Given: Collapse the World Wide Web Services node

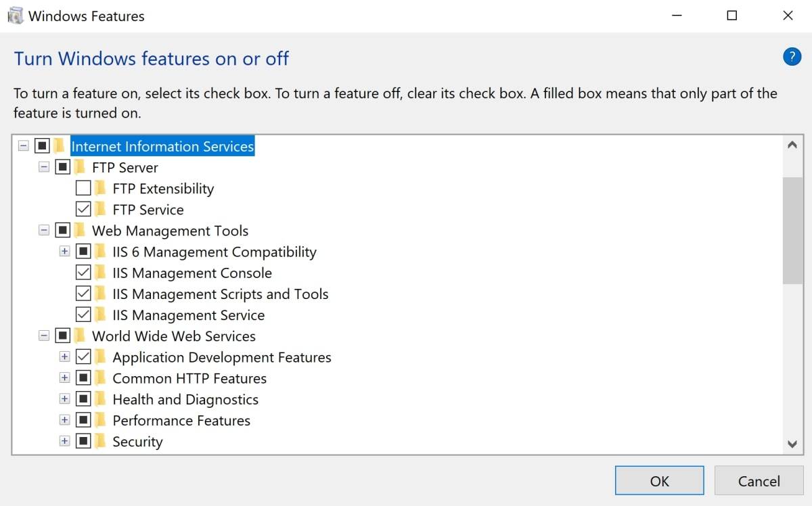Looking at the screenshot, I should pyautogui.click(x=44, y=336).
